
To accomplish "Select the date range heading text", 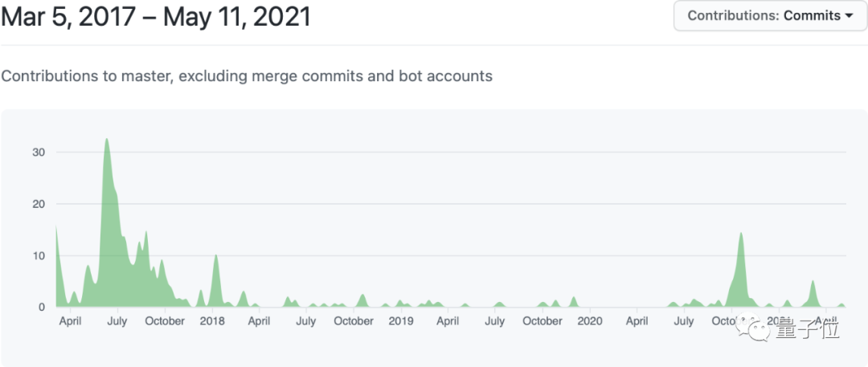I will [x=155, y=17].
